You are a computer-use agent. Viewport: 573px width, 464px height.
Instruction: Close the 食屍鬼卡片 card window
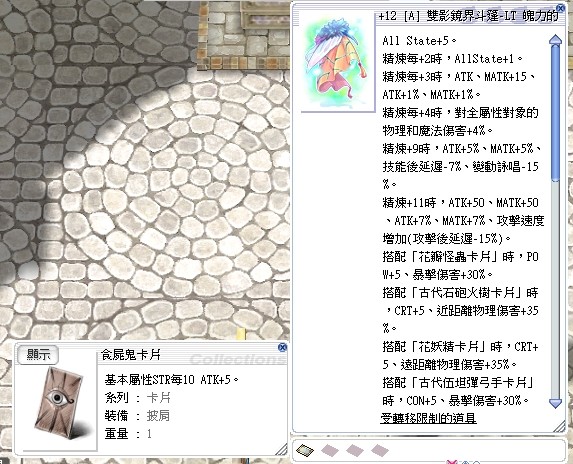(282, 347)
